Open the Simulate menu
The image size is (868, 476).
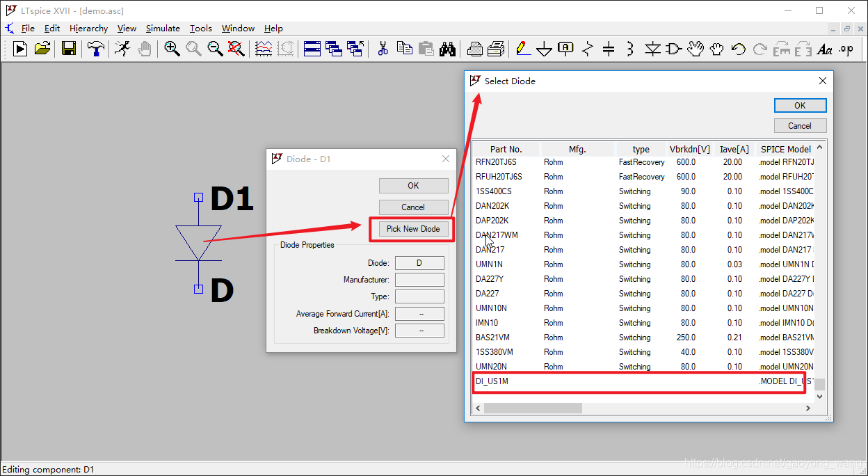[163, 29]
